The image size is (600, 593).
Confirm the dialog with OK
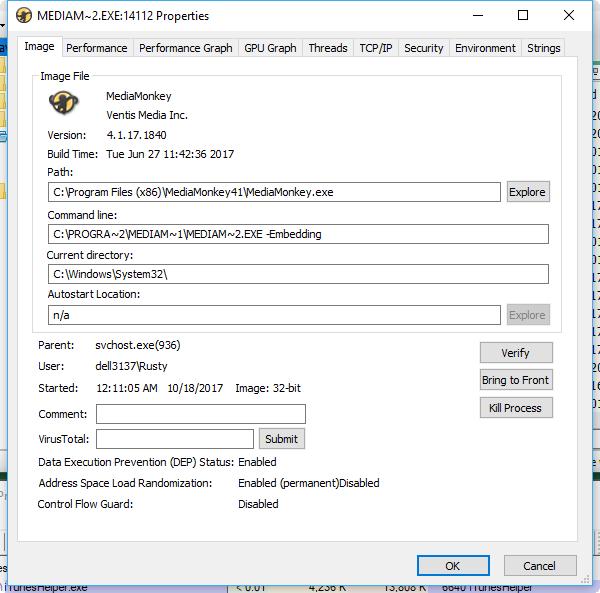[452, 565]
